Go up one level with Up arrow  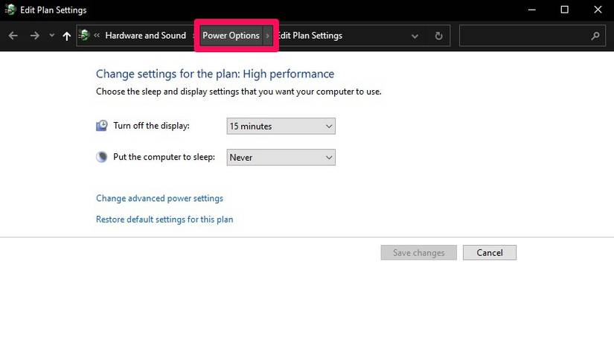pyautogui.click(x=66, y=36)
